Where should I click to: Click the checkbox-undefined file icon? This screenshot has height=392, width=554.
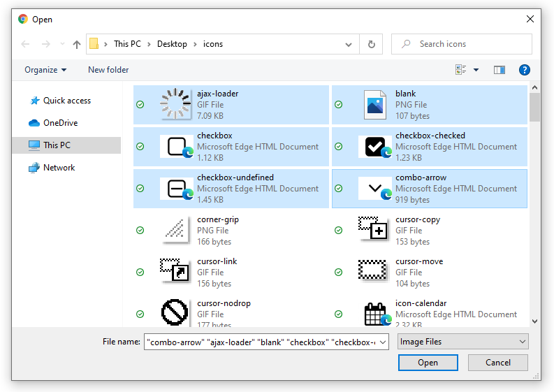[x=177, y=189]
